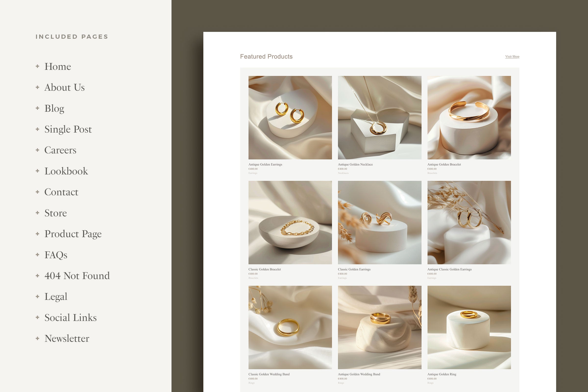The height and width of the screenshot is (392, 588).
Task: Follow the Visit Shop link
Action: pos(512,57)
